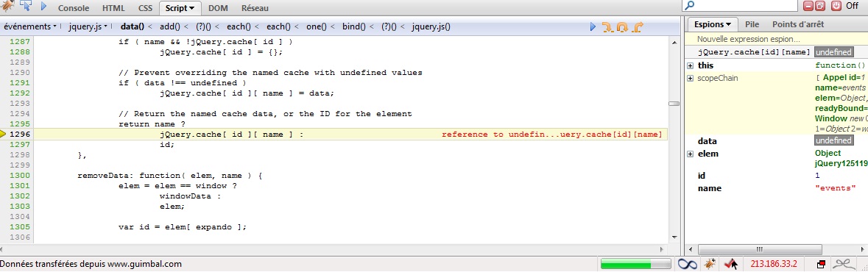Click the red reference to undefined error message
This screenshot has width=868, height=272.
(x=552, y=135)
